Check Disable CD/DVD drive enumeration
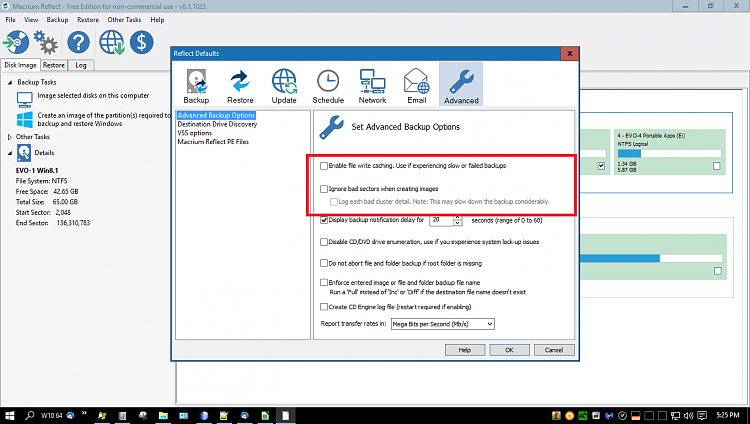This screenshot has width=750, height=424. coord(324,242)
